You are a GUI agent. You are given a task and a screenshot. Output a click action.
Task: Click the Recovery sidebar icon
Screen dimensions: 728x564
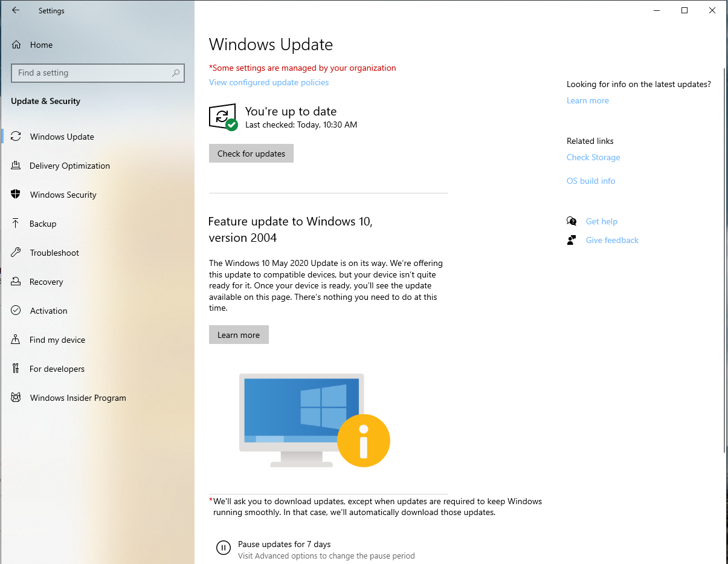click(16, 282)
